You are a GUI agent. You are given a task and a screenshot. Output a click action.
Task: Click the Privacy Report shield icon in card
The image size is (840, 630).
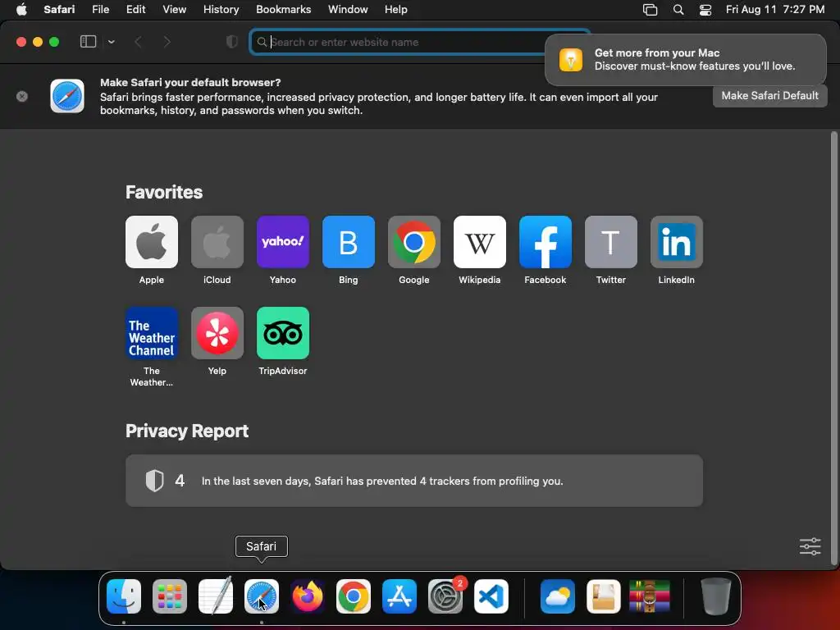click(x=154, y=481)
